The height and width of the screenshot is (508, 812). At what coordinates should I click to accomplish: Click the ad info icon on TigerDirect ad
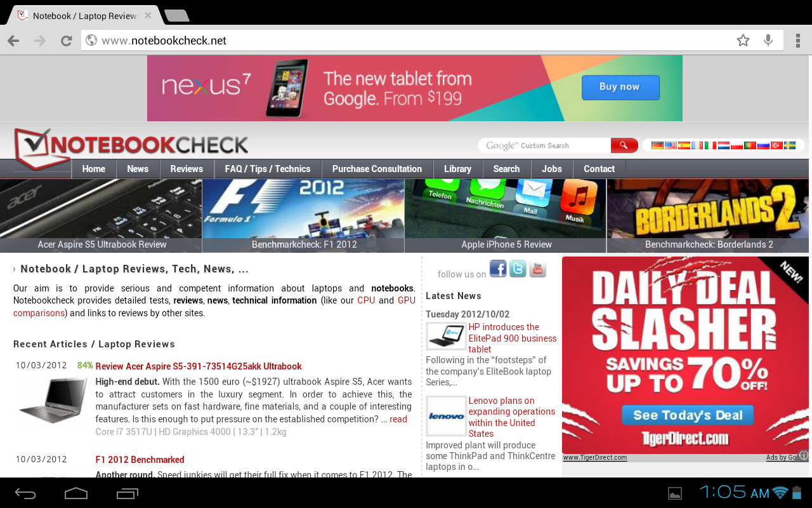pyautogui.click(x=803, y=456)
